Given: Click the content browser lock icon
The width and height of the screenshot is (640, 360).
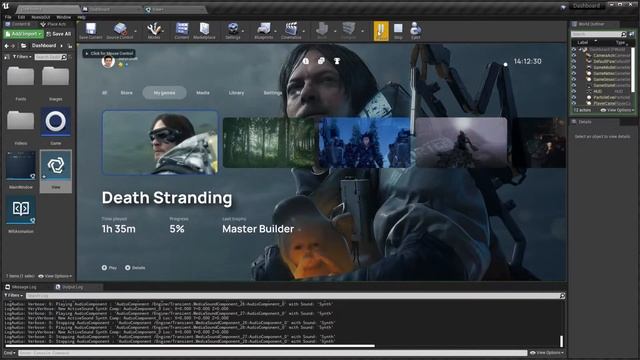Looking at the screenshot, I should pyautogui.click(x=70, y=46).
